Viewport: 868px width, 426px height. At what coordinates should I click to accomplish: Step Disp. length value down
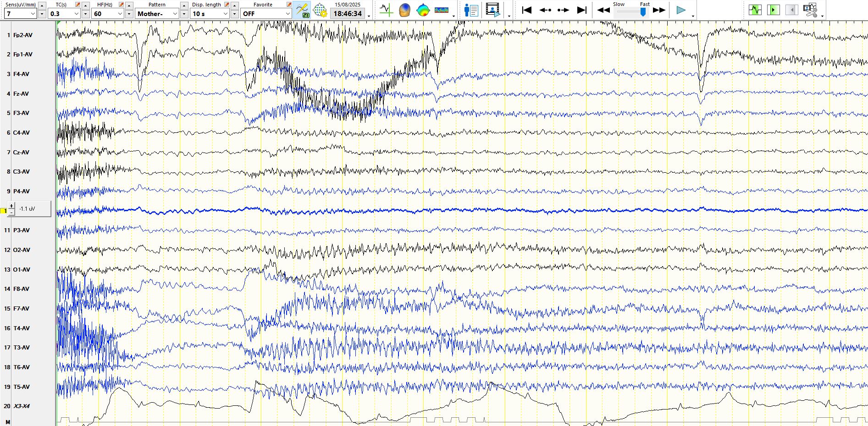[234, 14]
